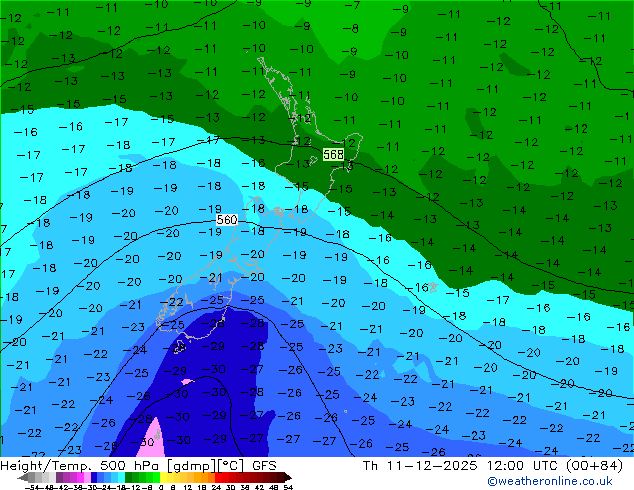Click the 568 contour height label

[x=334, y=154]
